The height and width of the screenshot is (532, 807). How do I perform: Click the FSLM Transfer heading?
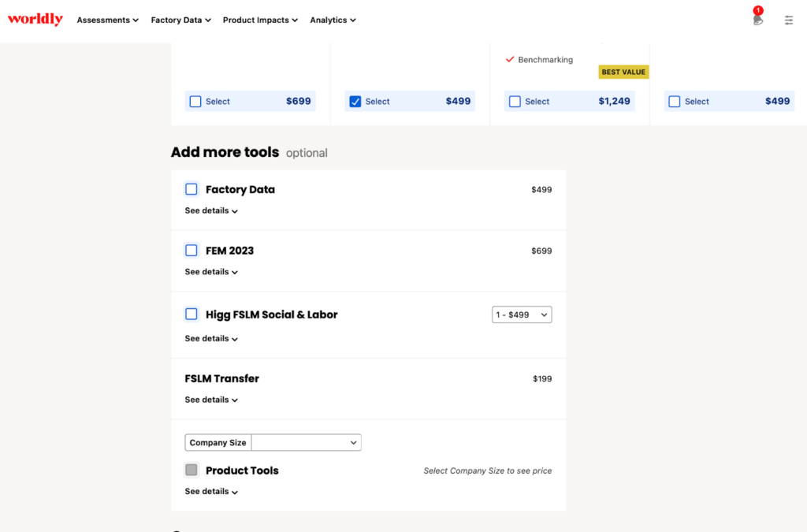pos(221,378)
